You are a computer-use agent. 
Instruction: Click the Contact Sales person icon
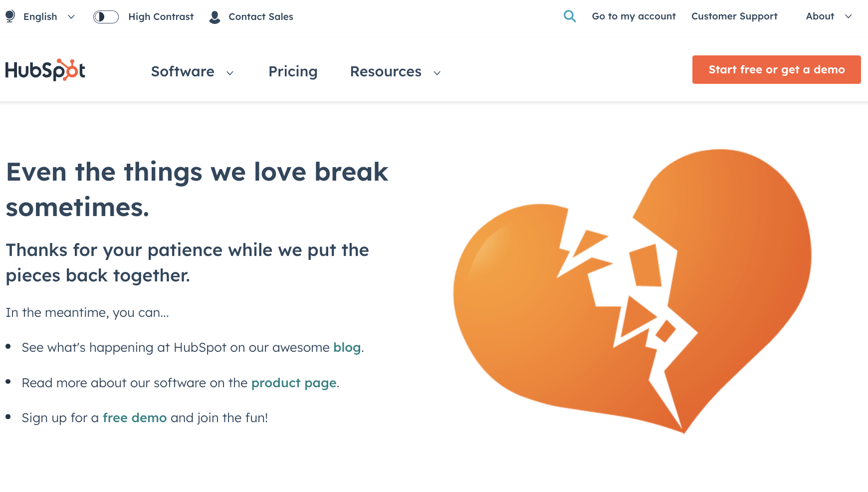(215, 17)
